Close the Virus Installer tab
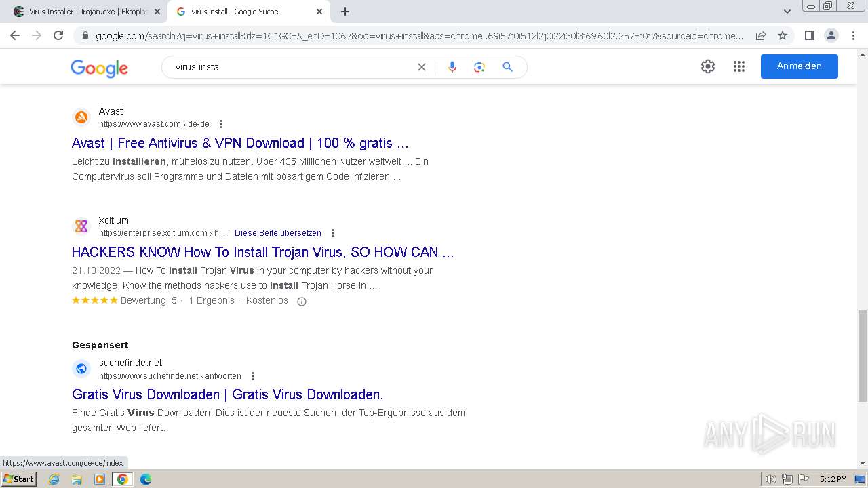Screen dimensions: 868x488 (157, 12)
